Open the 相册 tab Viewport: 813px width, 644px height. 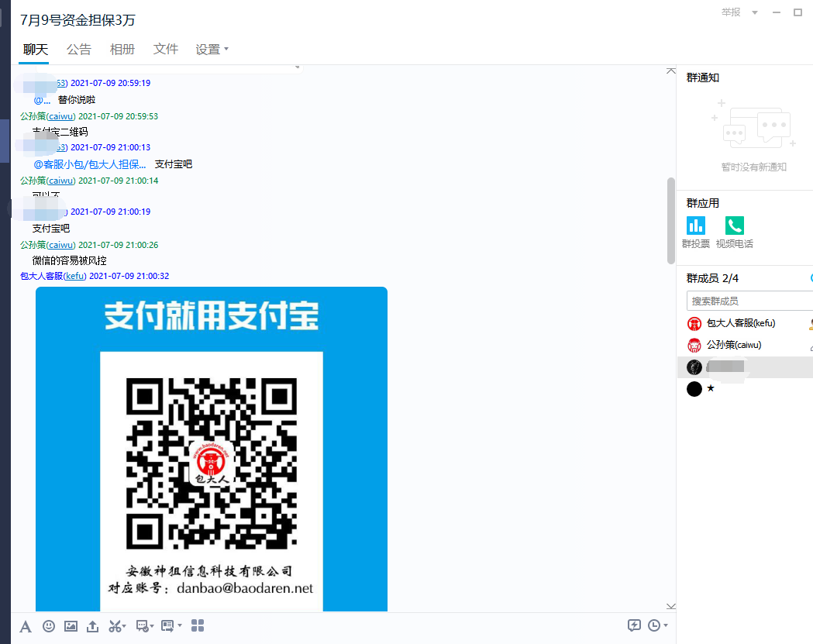[122, 50]
